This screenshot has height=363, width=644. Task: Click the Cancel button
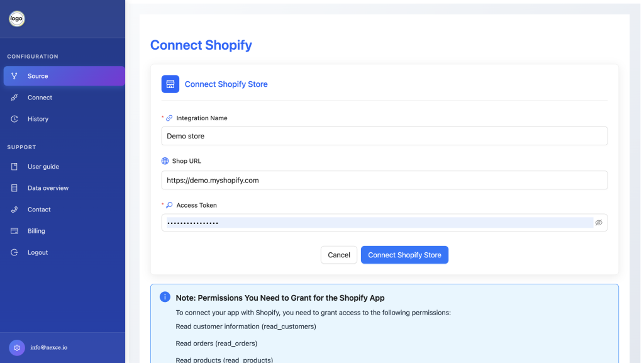tap(339, 255)
